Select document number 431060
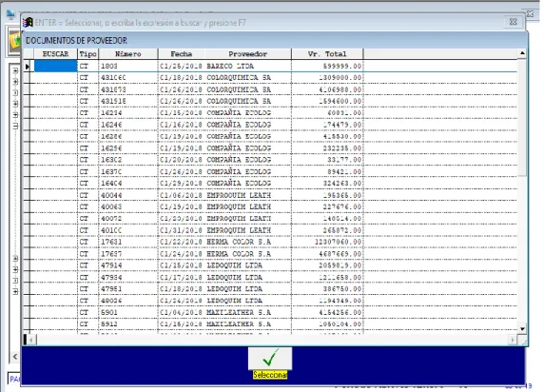The width and height of the screenshot is (544, 392). pos(113,77)
